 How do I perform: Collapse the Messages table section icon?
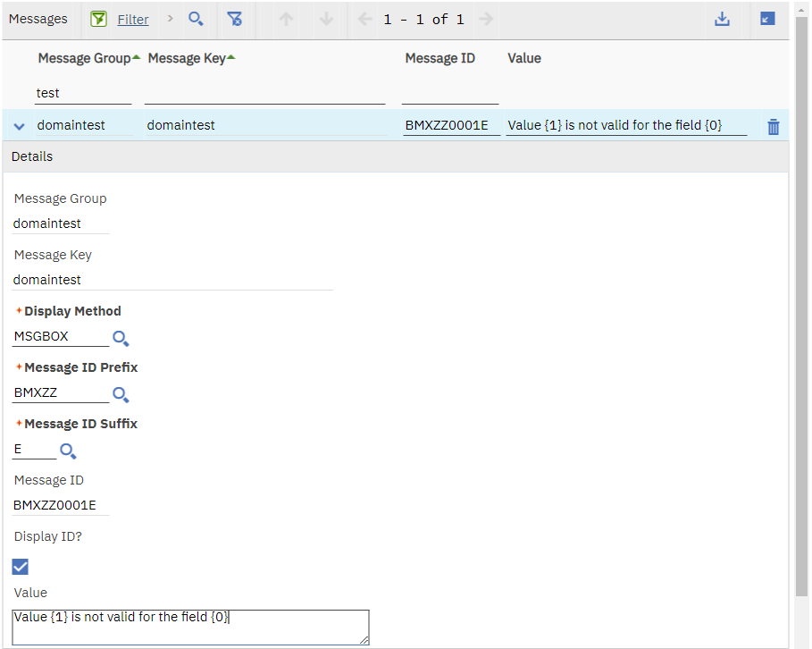pyautogui.click(x=767, y=19)
